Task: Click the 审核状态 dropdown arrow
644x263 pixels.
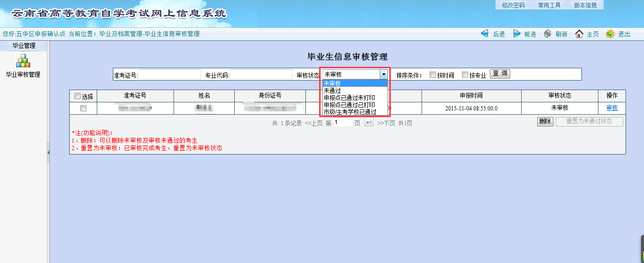Action: [383, 74]
